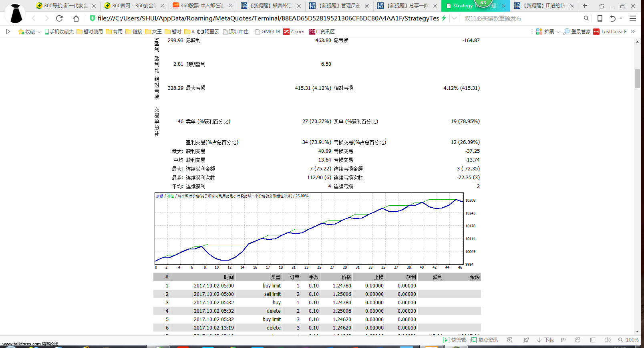The image size is (644, 348).
Task: Reload the current page
Action: 59,18
